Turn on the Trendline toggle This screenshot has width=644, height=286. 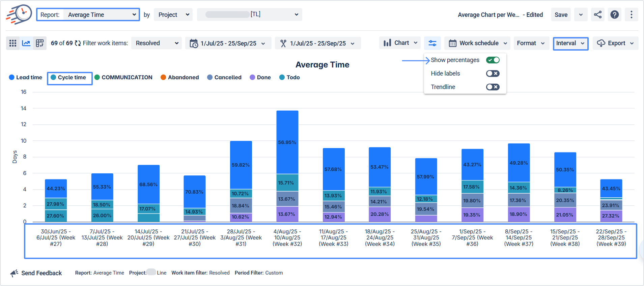click(493, 87)
